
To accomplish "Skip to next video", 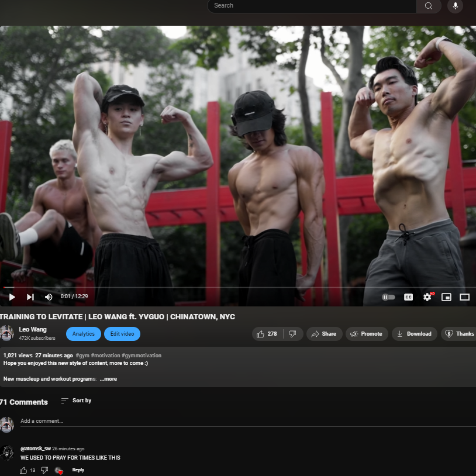I will [30, 297].
